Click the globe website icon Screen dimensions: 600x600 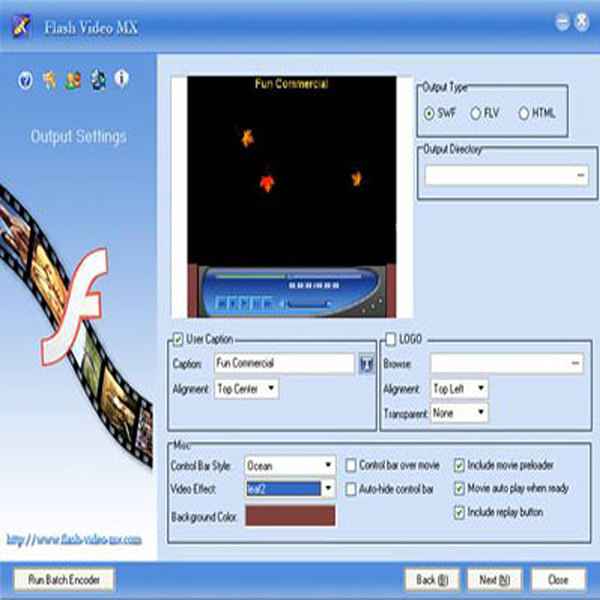98,80
